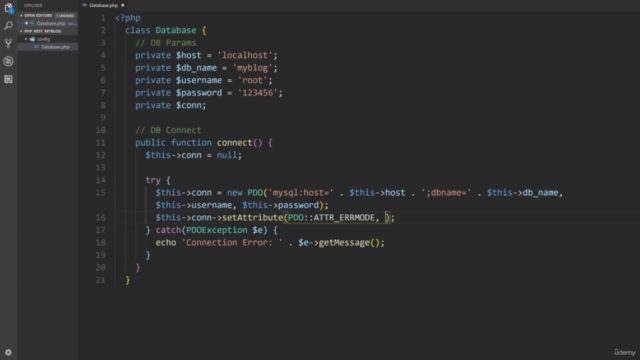Click the '// DB Connect' comment
Viewport: 640px width, 360px height.
click(x=168, y=130)
